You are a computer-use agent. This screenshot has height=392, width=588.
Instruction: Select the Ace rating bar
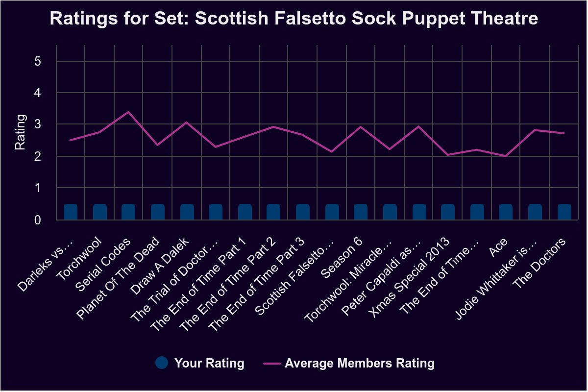click(506, 212)
